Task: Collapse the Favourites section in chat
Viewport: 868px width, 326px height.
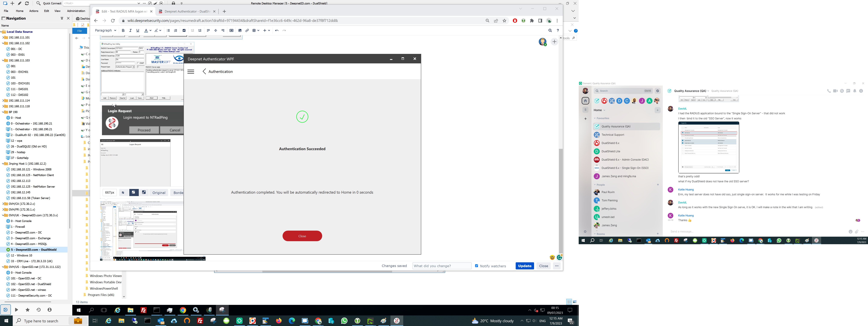Action: click(595, 118)
